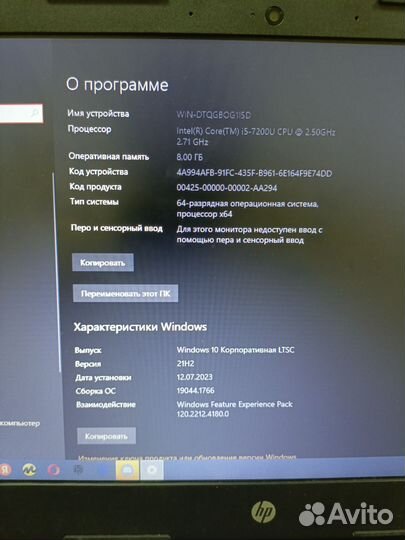The height and width of the screenshot is (540, 405).
Task: Click the Характеристики Windows heading
Action: [x=140, y=326]
